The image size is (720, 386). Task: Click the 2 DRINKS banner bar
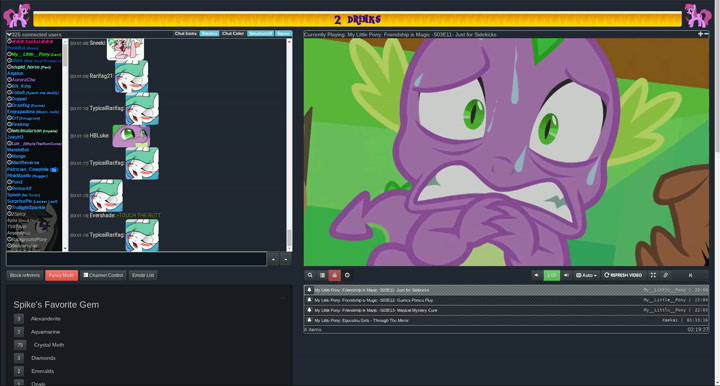[x=358, y=19]
